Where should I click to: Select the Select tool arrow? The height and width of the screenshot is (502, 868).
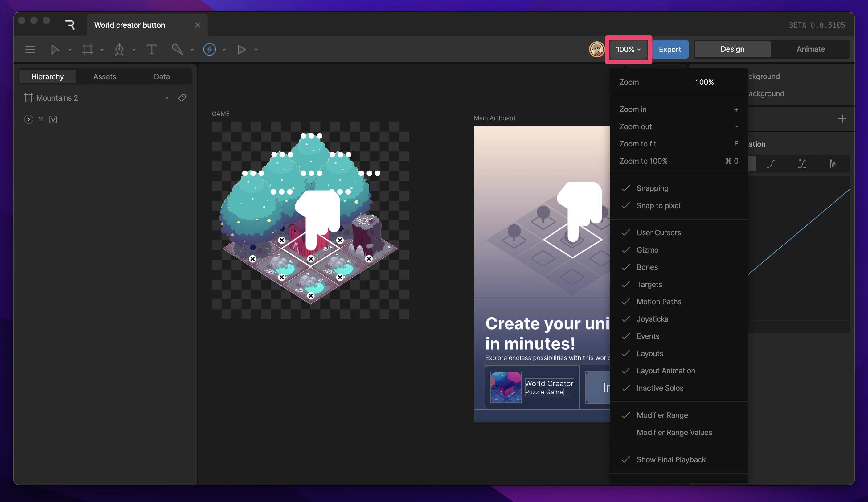[55, 49]
